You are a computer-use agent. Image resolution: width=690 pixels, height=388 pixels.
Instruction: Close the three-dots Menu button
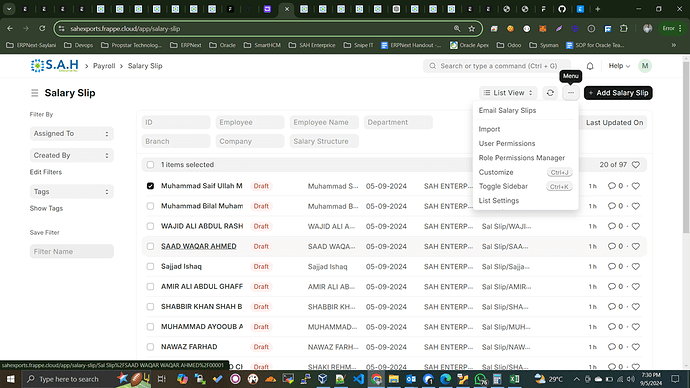coord(571,93)
